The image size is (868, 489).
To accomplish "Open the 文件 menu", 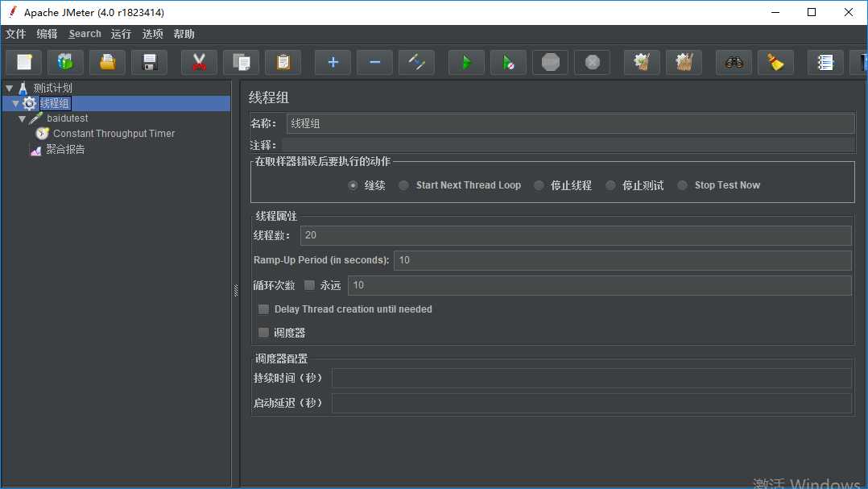I will pyautogui.click(x=15, y=34).
